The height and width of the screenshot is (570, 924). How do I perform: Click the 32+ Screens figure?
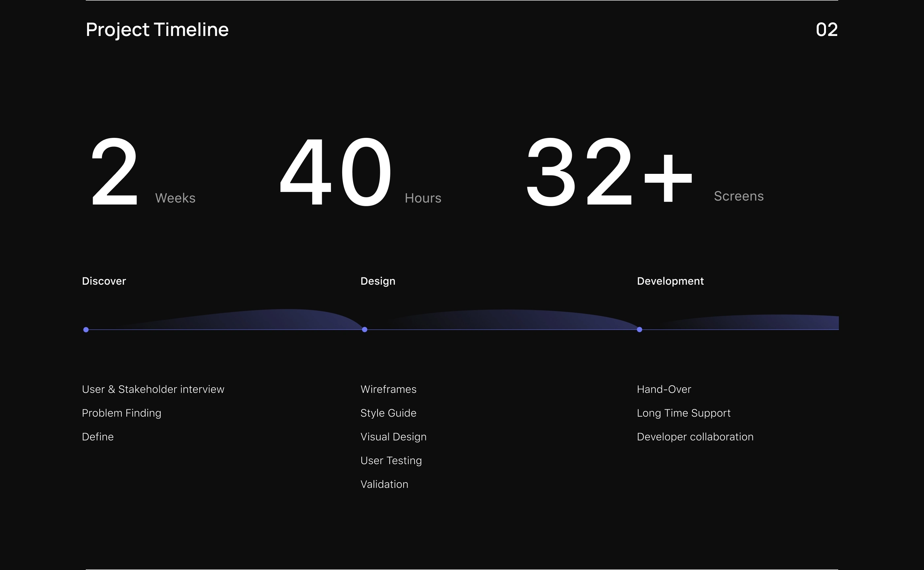[609, 172]
